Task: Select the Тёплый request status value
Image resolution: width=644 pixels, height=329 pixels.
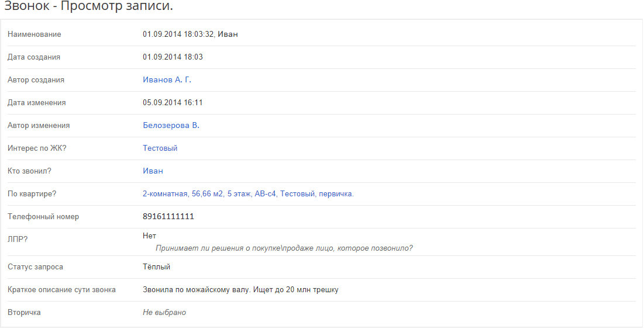Action: coord(157,266)
